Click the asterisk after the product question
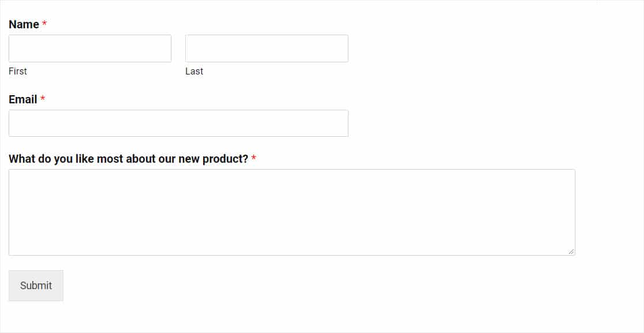This screenshot has height=333, width=644. 254,159
